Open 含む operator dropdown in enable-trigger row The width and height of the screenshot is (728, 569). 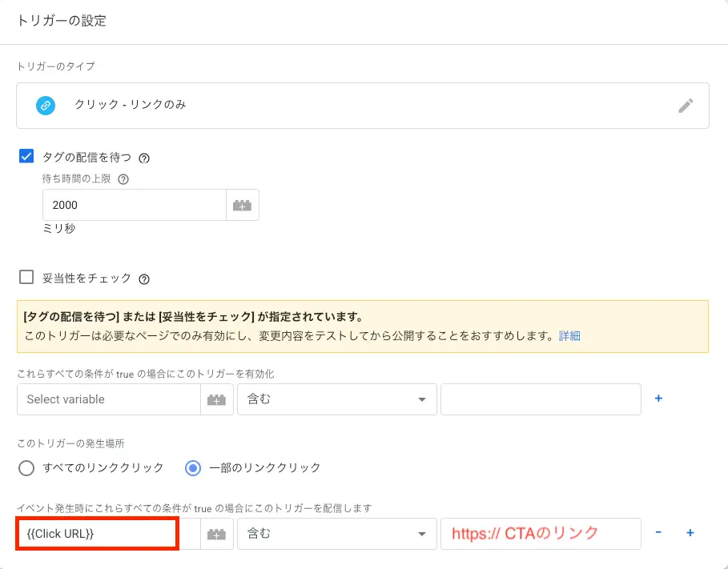click(x=336, y=399)
